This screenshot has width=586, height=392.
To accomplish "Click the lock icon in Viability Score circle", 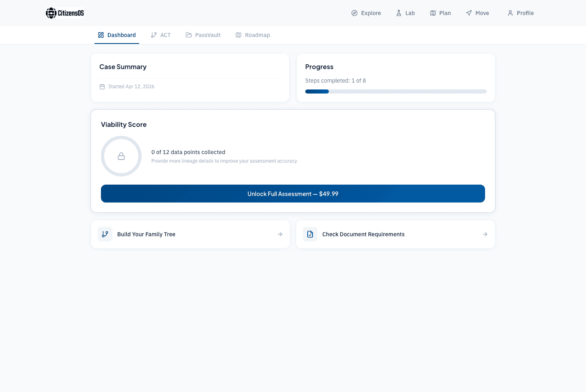I will [x=121, y=156].
